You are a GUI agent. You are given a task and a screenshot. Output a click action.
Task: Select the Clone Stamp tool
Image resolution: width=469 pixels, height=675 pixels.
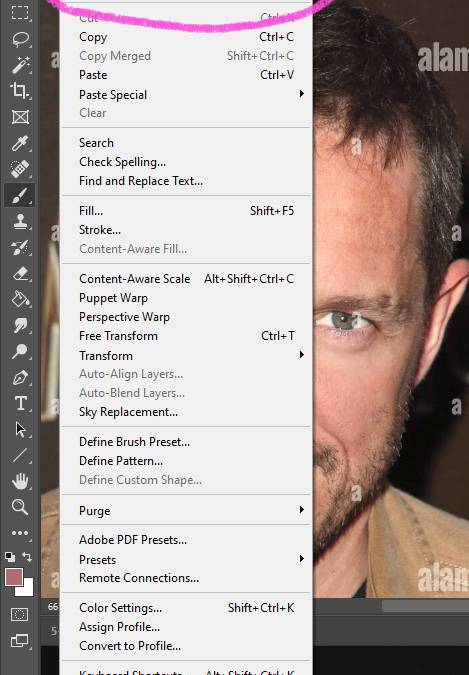point(20,221)
